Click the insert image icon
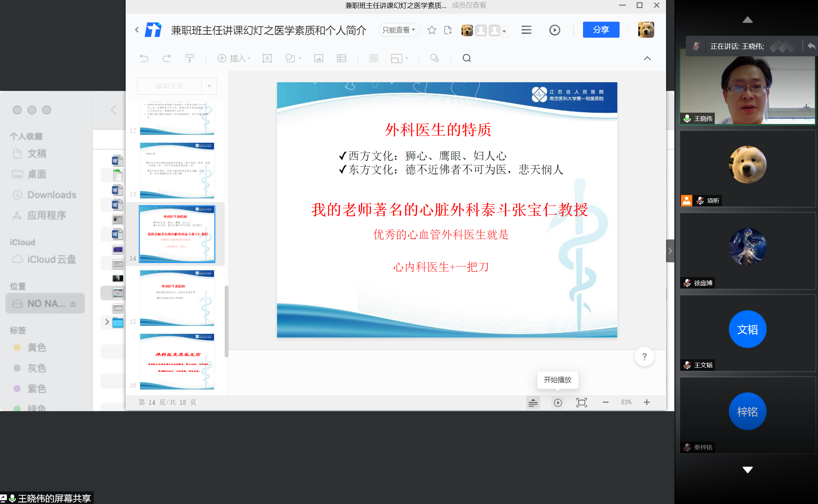Viewport: 818px width, 504px height. click(x=319, y=58)
